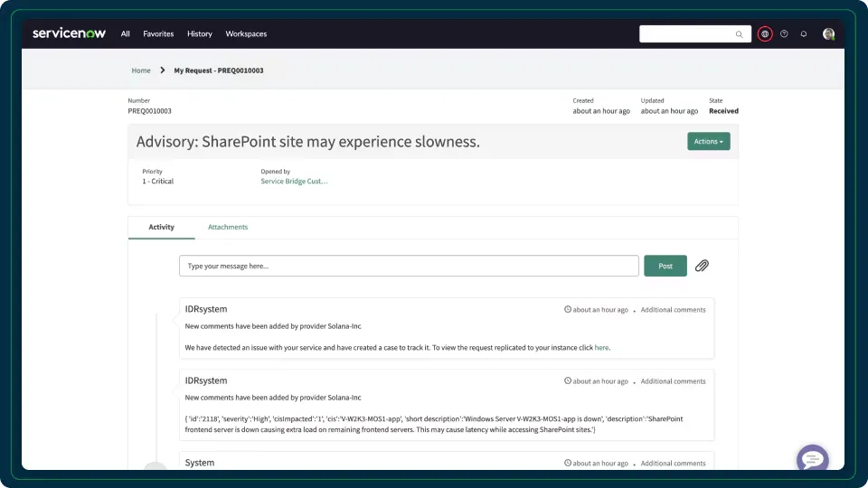
Task: Click 'Additional comments' on System entry
Action: (x=673, y=463)
